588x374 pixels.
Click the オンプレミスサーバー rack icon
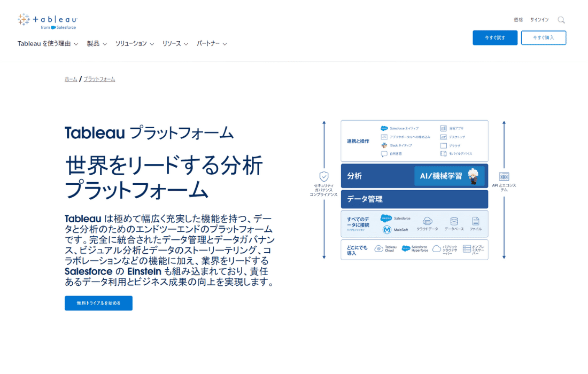coord(467,249)
